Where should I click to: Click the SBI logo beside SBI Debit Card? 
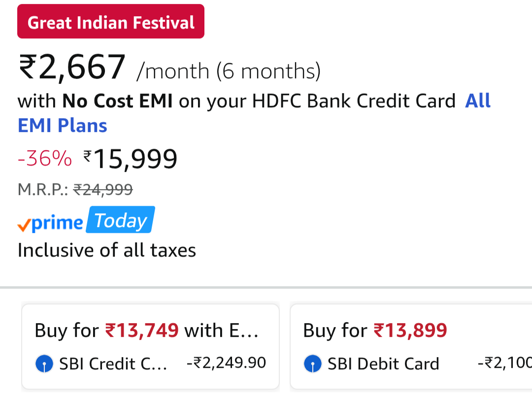313,364
